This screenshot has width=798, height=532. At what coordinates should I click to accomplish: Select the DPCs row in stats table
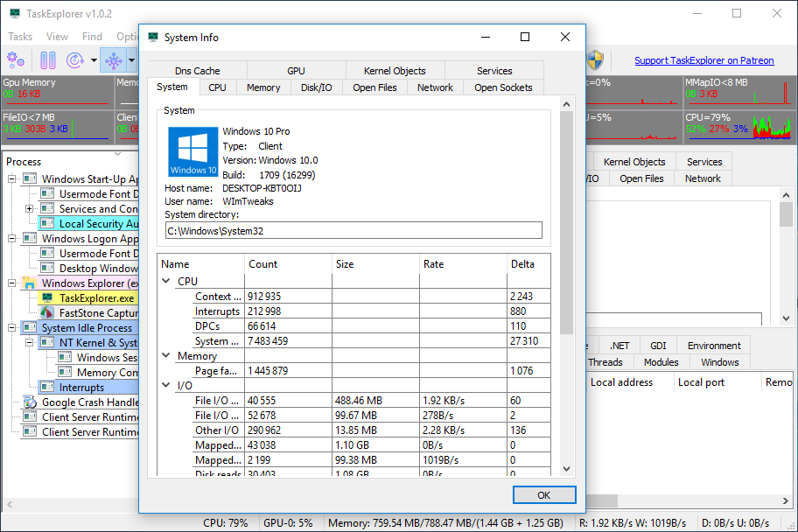[x=353, y=325]
